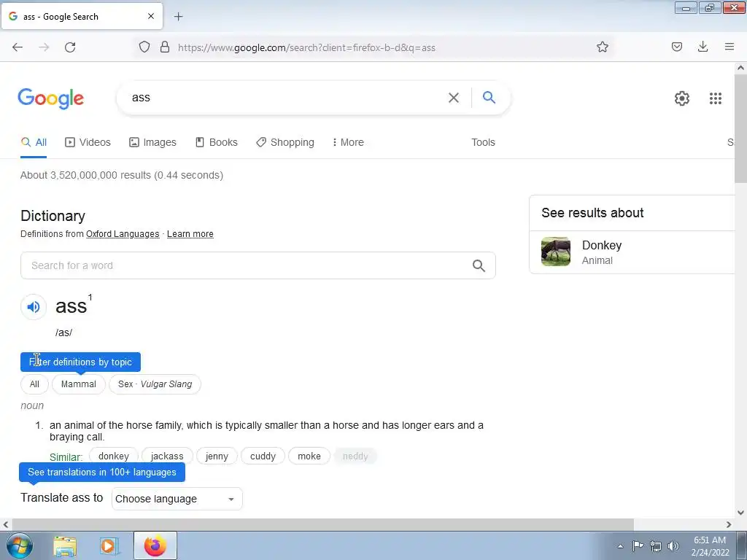Click See translations in 100+ languages banner
Screen dimensions: 747x560
102,472
